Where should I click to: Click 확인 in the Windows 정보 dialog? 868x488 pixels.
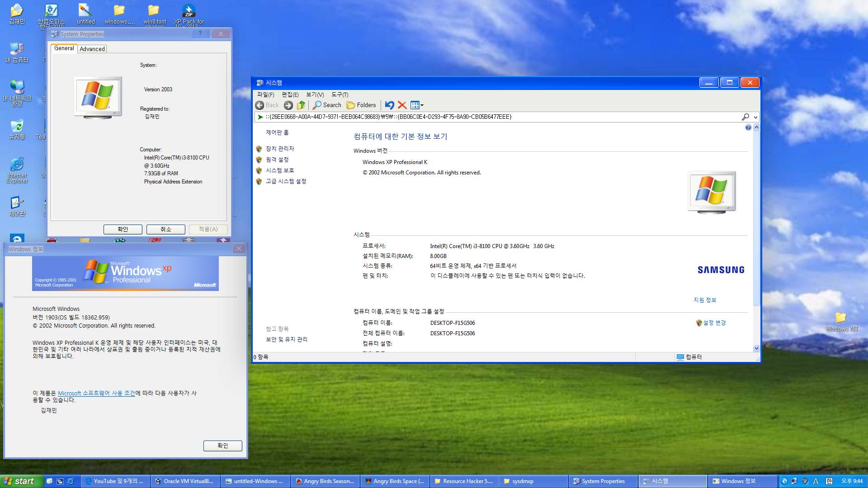[x=223, y=446]
